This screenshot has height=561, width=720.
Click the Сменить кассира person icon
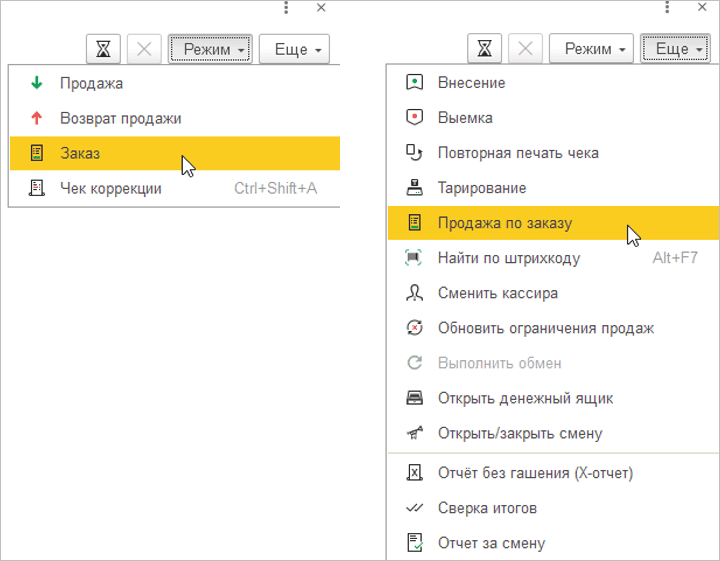414,293
